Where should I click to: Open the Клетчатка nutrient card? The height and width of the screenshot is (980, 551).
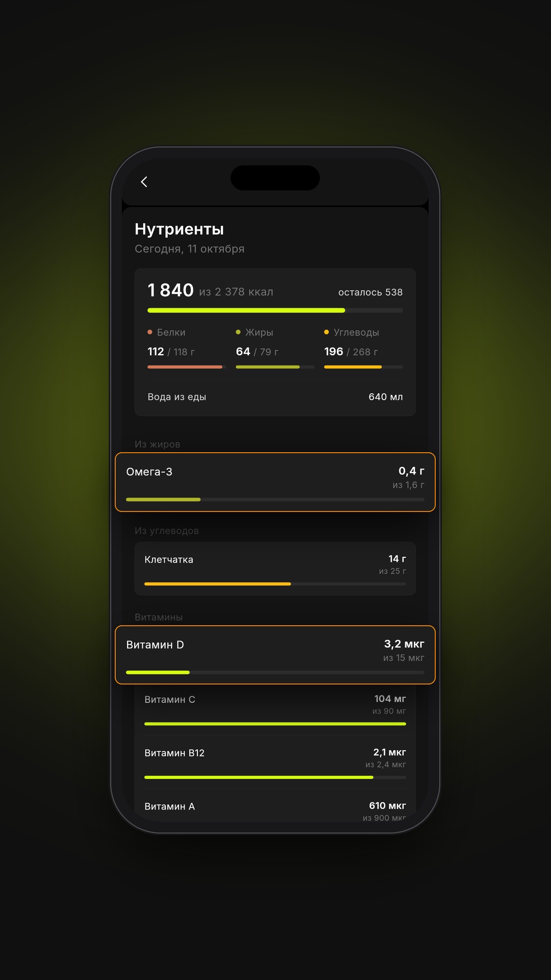[x=275, y=569]
